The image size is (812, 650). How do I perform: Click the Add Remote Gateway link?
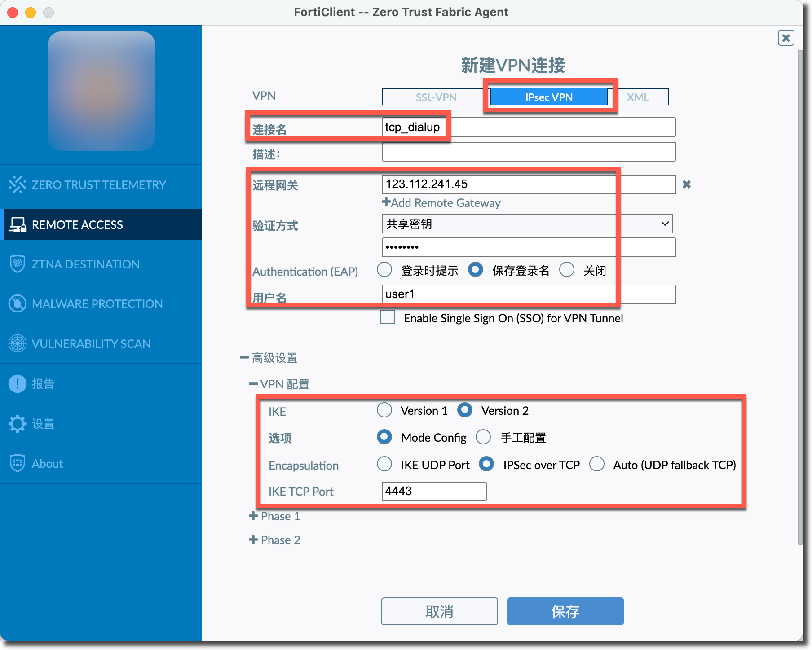click(441, 203)
